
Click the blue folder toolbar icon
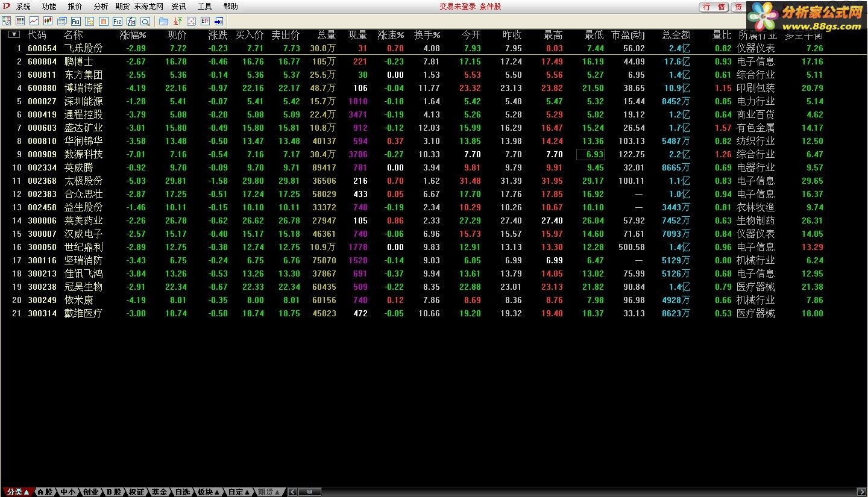pyautogui.click(x=164, y=21)
